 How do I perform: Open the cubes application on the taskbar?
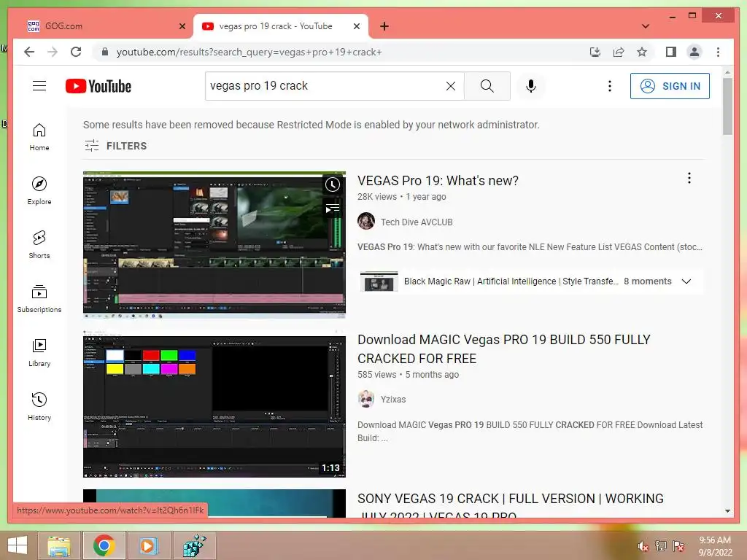click(194, 545)
